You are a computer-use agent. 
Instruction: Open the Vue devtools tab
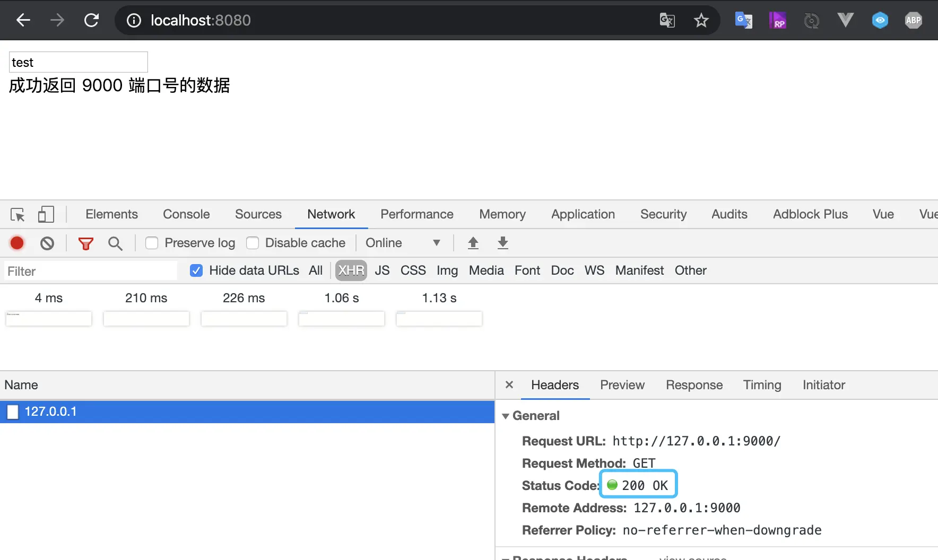point(883,214)
